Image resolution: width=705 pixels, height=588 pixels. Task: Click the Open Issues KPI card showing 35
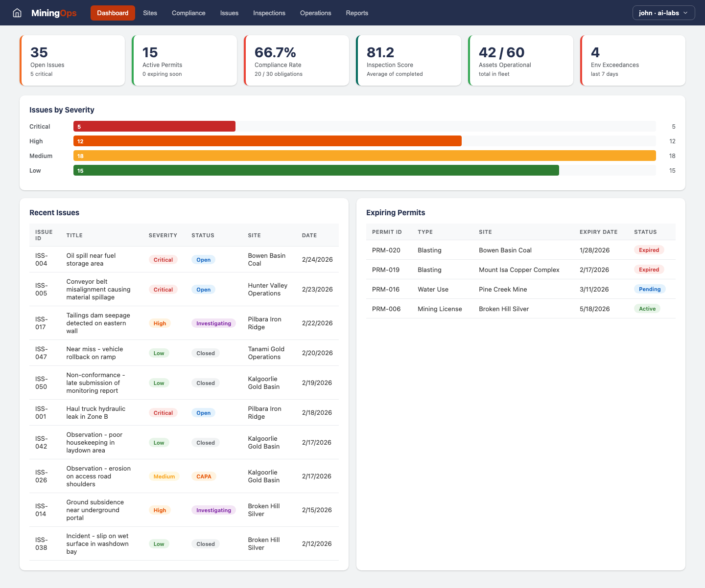pyautogui.click(x=72, y=60)
